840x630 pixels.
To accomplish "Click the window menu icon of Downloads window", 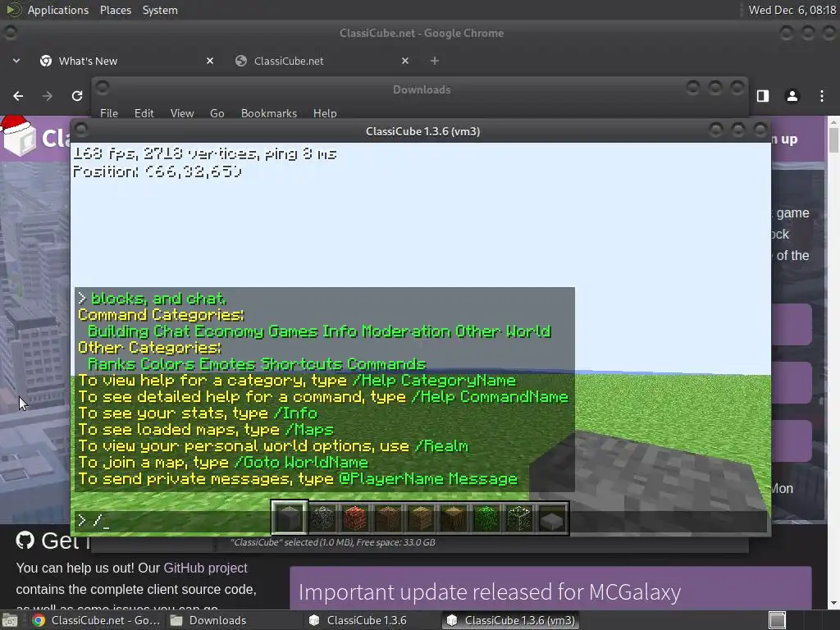I will click(103, 87).
